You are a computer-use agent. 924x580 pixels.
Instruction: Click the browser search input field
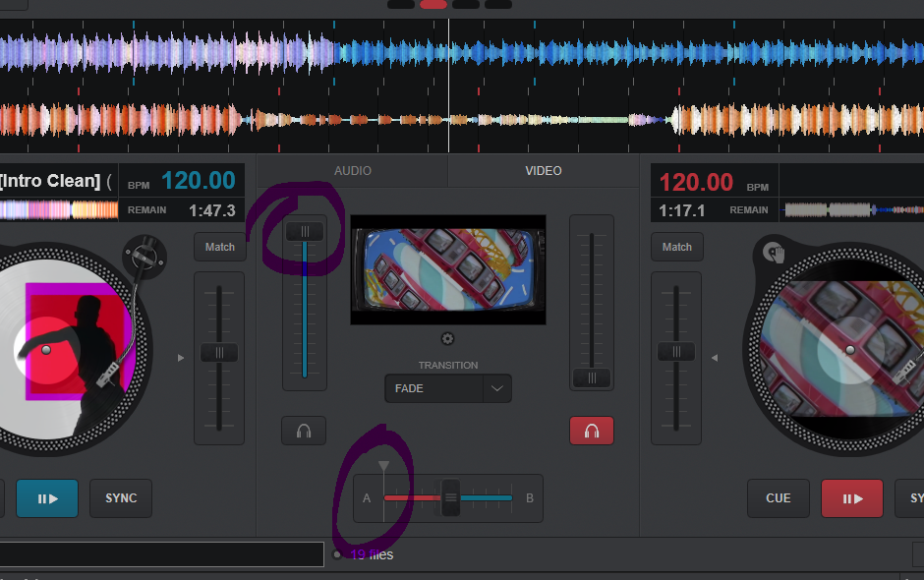[x=161, y=554]
